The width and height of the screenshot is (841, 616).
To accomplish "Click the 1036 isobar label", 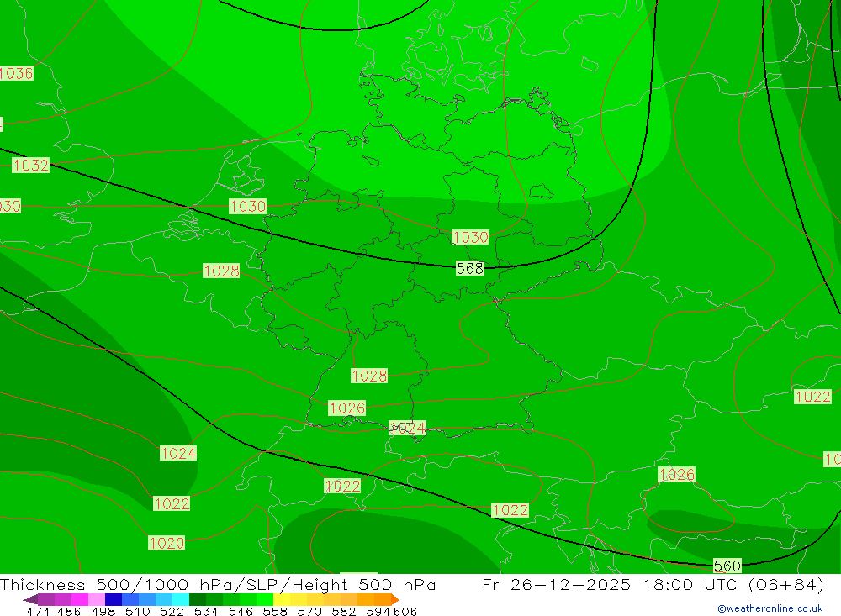I will pos(16,73).
